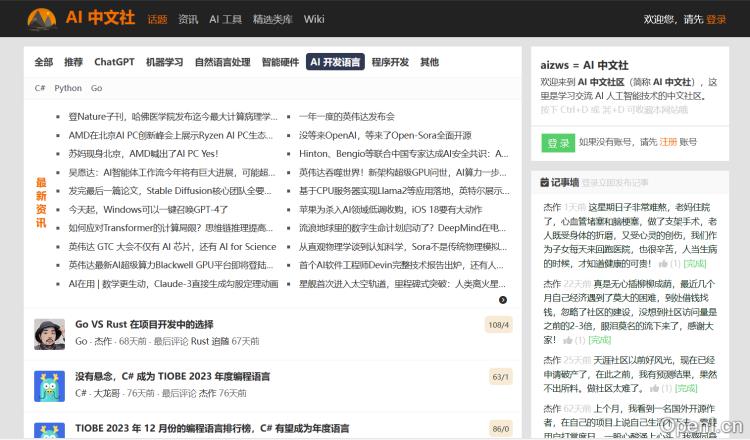Open news 发完最后一篇论文，Stable Diffusion
Screen dimensions: 750x440
170,191
